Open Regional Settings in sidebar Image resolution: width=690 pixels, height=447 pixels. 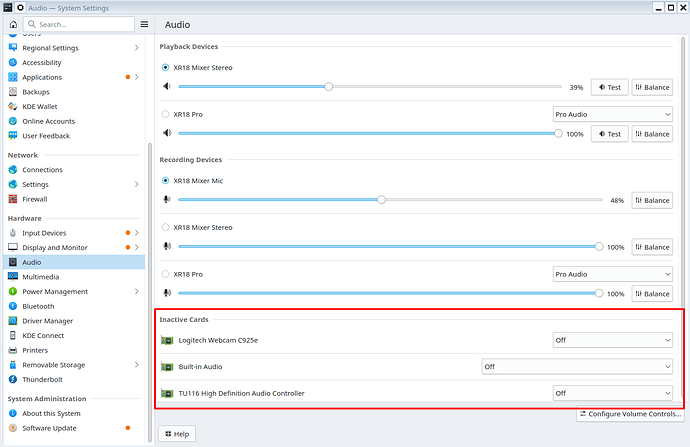(x=74, y=48)
